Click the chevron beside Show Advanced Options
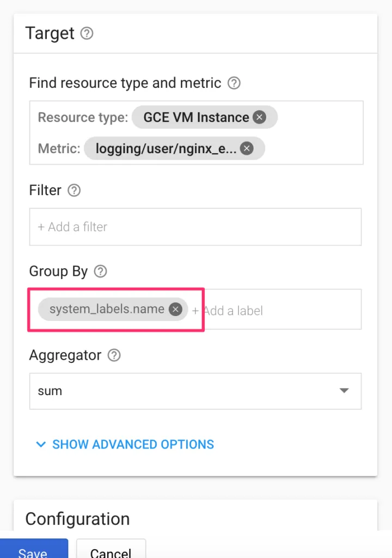Image resolution: width=392 pixels, height=558 pixels. [41, 445]
